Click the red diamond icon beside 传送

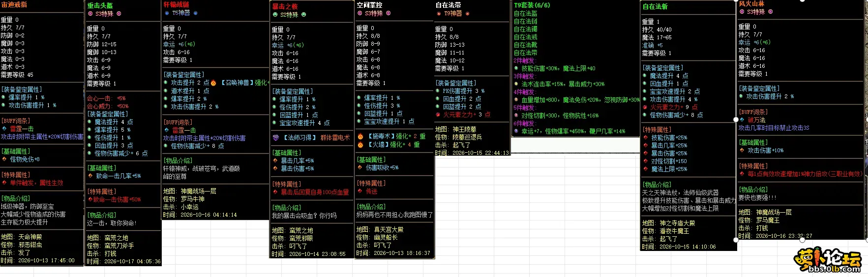click(x=360, y=191)
